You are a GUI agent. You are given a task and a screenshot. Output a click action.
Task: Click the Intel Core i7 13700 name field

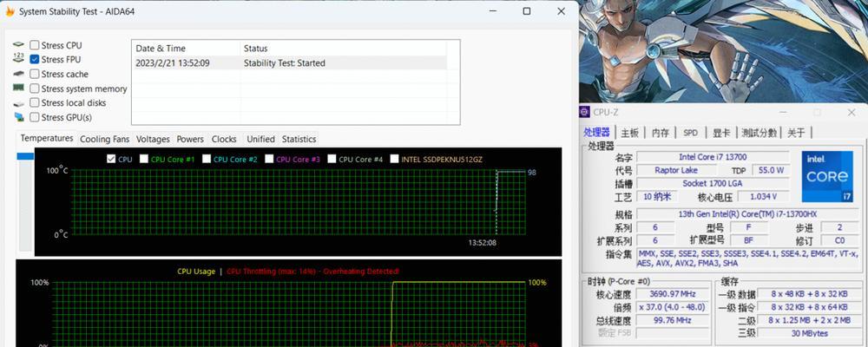[x=713, y=157]
